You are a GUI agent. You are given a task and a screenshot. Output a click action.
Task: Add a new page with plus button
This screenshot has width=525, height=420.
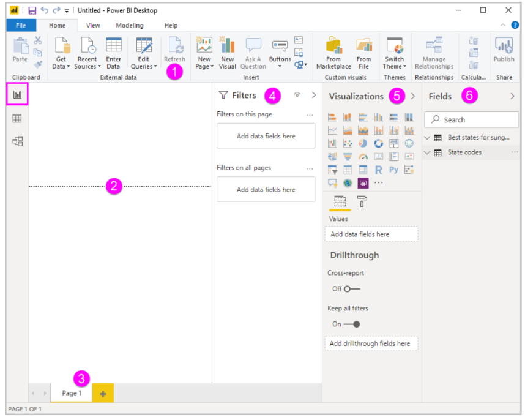pyautogui.click(x=103, y=394)
